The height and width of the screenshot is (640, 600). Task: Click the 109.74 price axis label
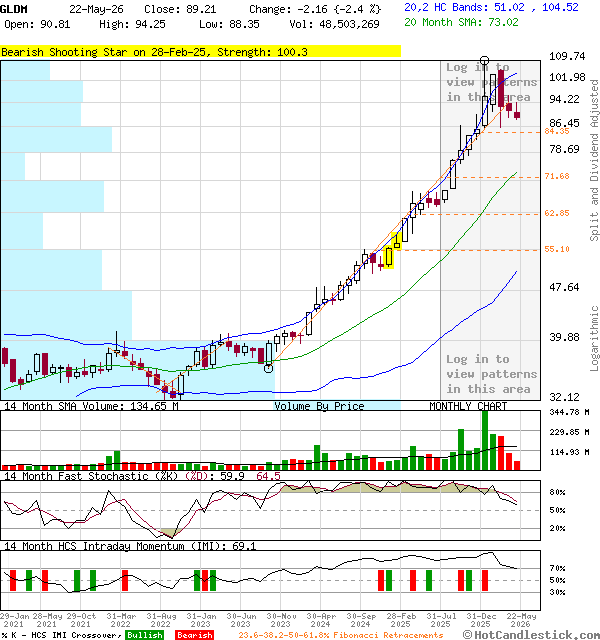pyautogui.click(x=567, y=56)
